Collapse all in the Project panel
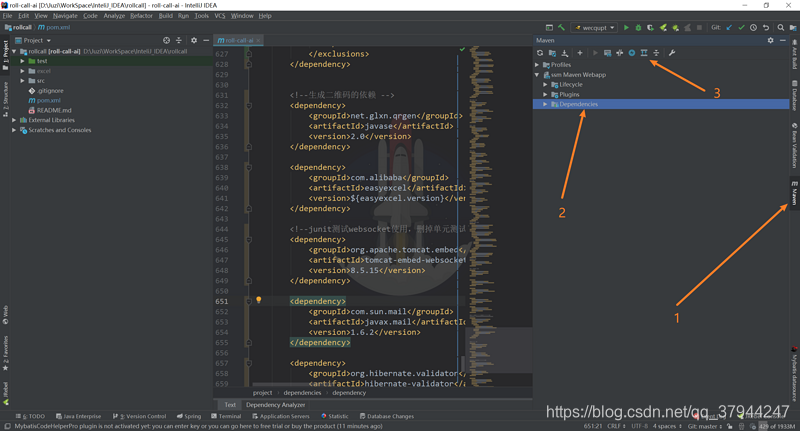The height and width of the screenshot is (431, 800). [179, 40]
